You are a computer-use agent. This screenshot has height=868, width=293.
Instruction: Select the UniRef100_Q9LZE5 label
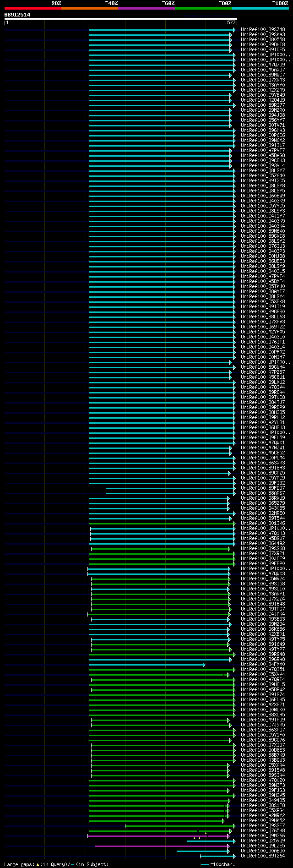click(x=263, y=846)
